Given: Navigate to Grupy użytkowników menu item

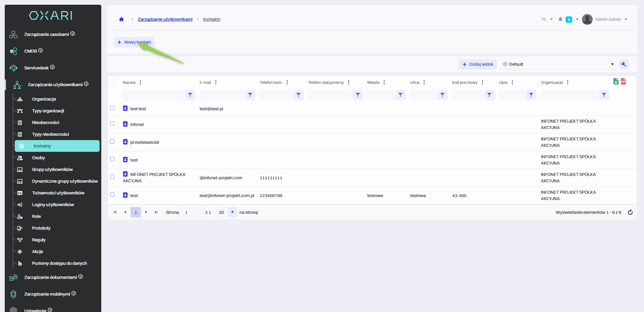Looking at the screenshot, I should click(52, 170).
